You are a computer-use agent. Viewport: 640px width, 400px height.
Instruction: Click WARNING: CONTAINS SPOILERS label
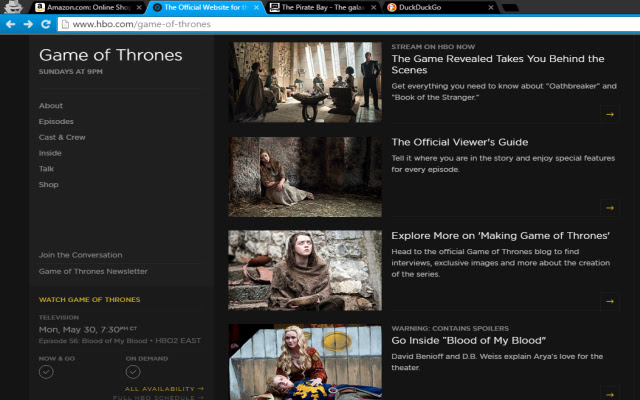(450, 329)
